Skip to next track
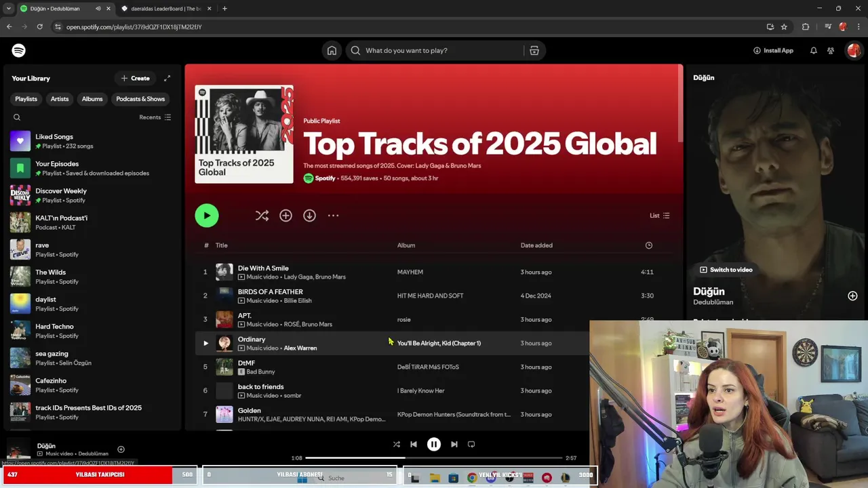Screen dimensions: 868x488 (454, 444)
